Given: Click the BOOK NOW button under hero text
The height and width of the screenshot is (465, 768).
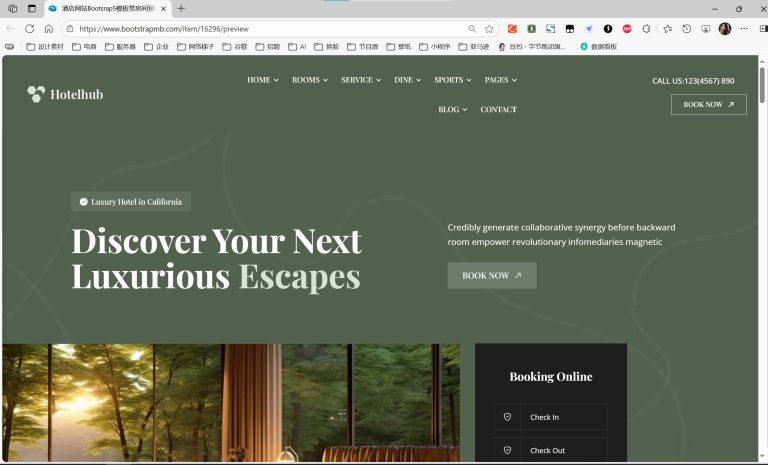Looking at the screenshot, I should [x=492, y=275].
